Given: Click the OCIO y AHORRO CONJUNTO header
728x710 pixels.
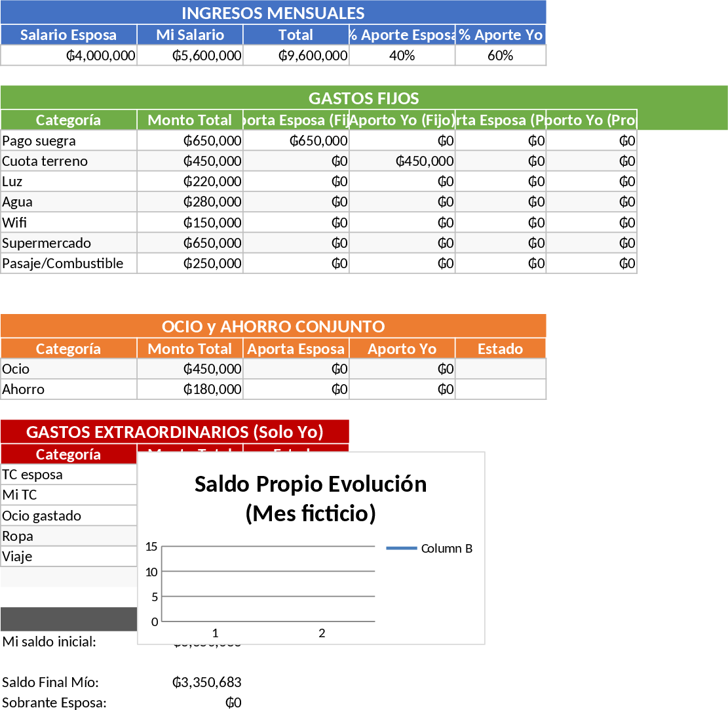Looking at the screenshot, I should click(273, 326).
